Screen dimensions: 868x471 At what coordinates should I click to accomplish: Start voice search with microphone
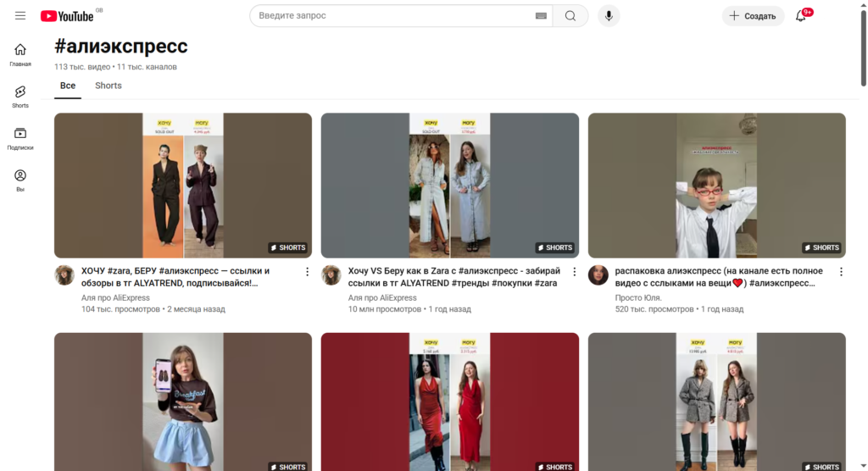point(609,16)
